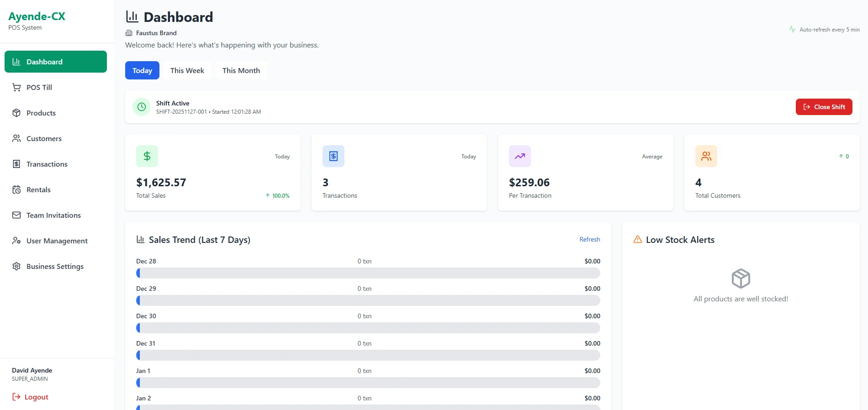
Task: Click the Sales Trend (Last 7 Days) heading
Action: [200, 240]
